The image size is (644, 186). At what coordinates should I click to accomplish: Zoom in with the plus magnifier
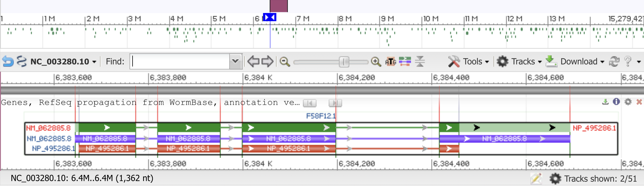coord(376,62)
